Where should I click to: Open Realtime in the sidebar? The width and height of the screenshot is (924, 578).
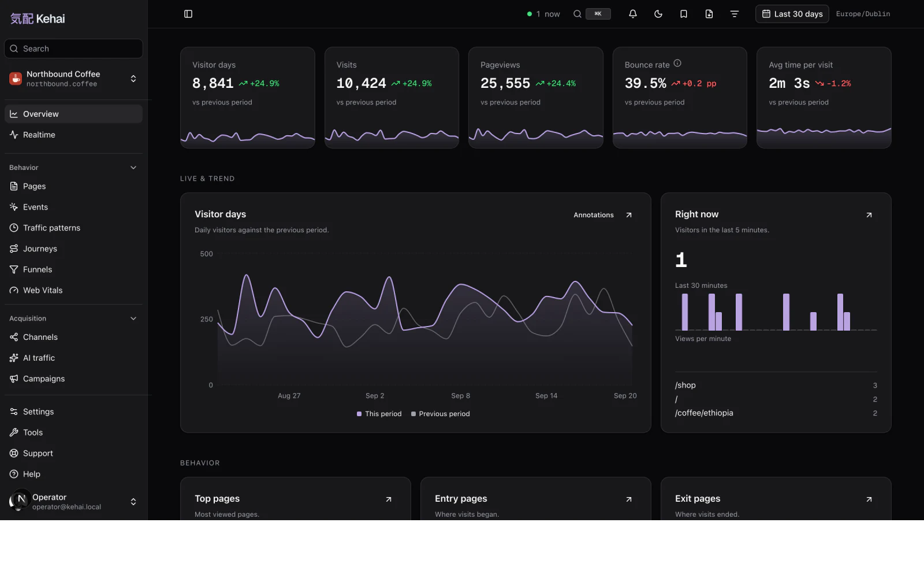[73, 135]
